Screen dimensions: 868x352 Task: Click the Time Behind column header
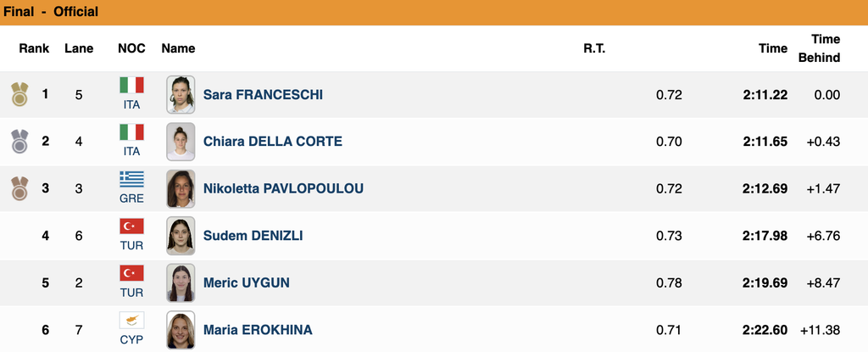pos(820,48)
